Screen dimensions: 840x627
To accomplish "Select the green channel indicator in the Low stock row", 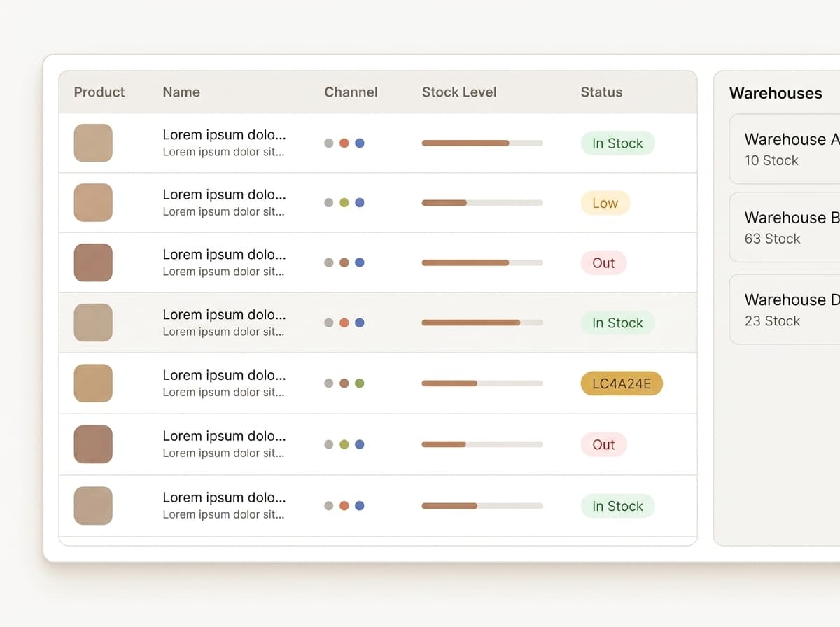I will tap(344, 202).
